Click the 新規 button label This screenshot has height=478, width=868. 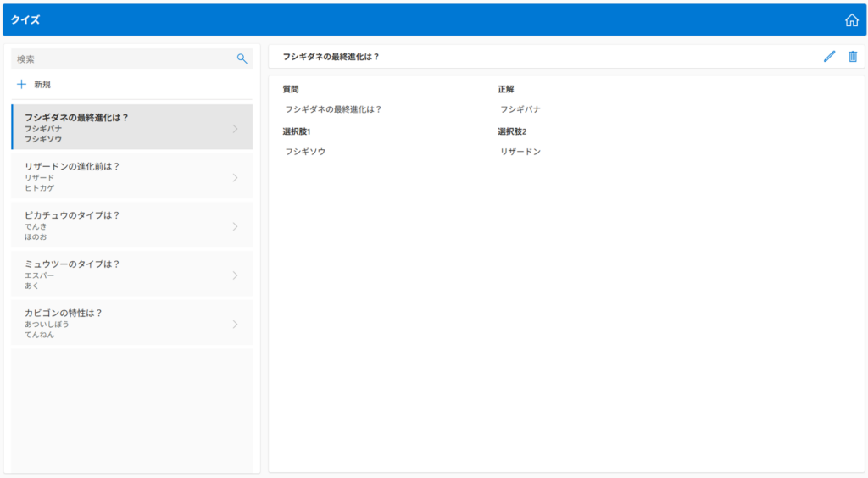point(42,85)
